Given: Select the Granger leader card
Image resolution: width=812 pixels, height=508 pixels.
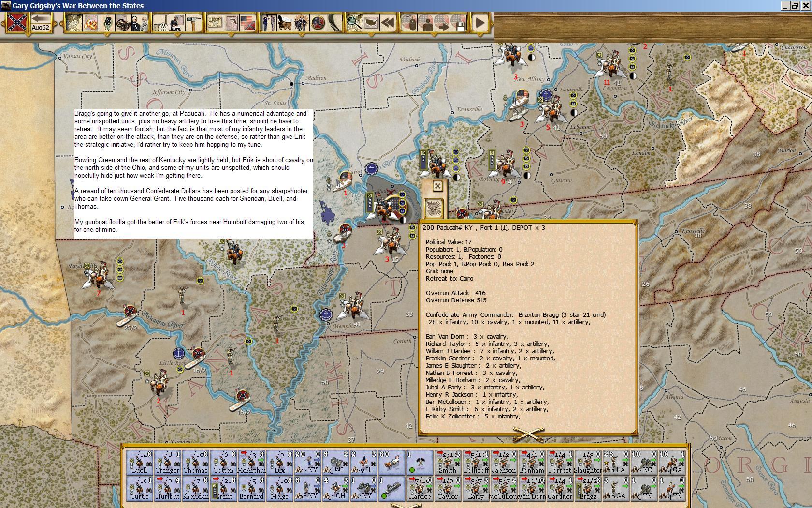Looking at the screenshot, I should click(167, 462).
